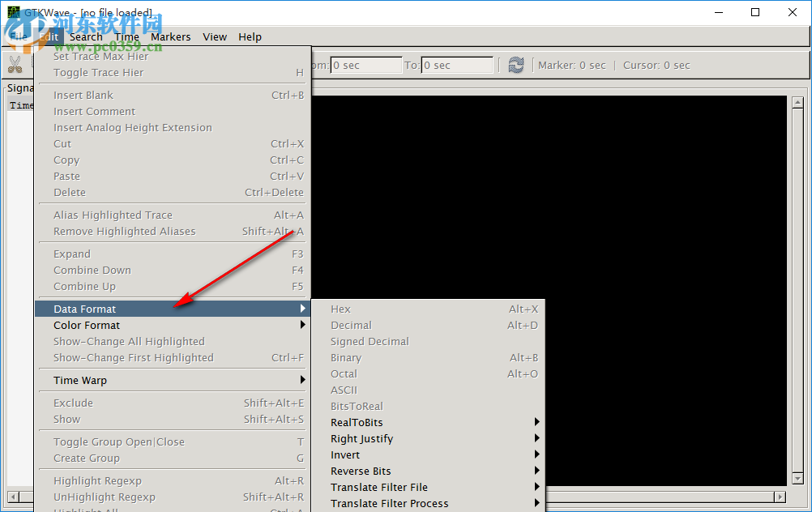Expand the Color Format submenu
812x512 pixels.
tap(173, 325)
